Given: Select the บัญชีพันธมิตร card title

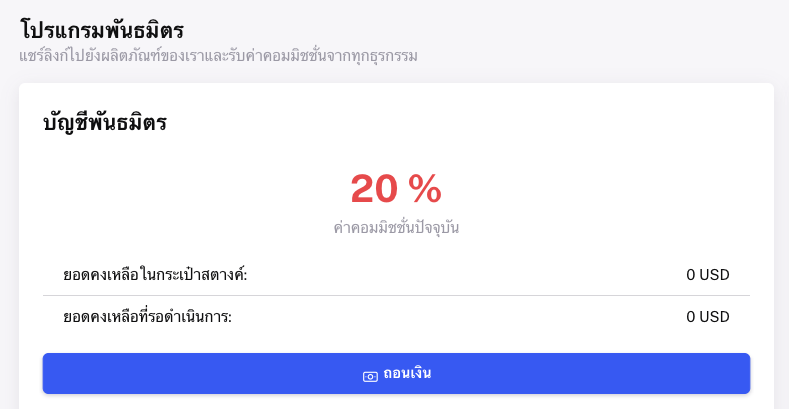Looking at the screenshot, I should coord(105,122).
